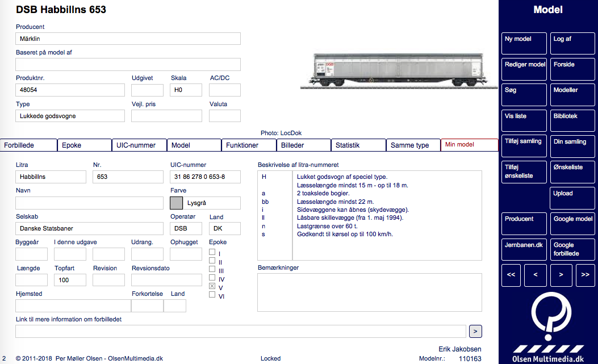Open Din samling
598x364 pixels.
tap(572, 146)
